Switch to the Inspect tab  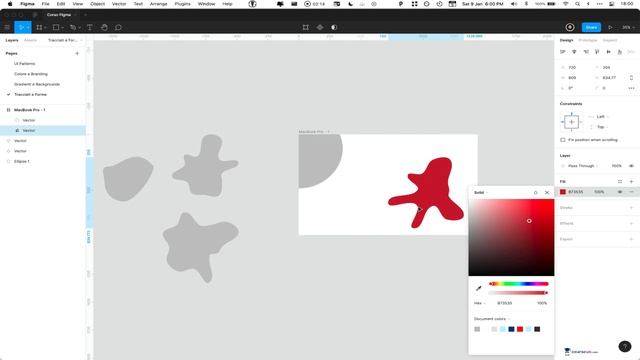tap(610, 40)
